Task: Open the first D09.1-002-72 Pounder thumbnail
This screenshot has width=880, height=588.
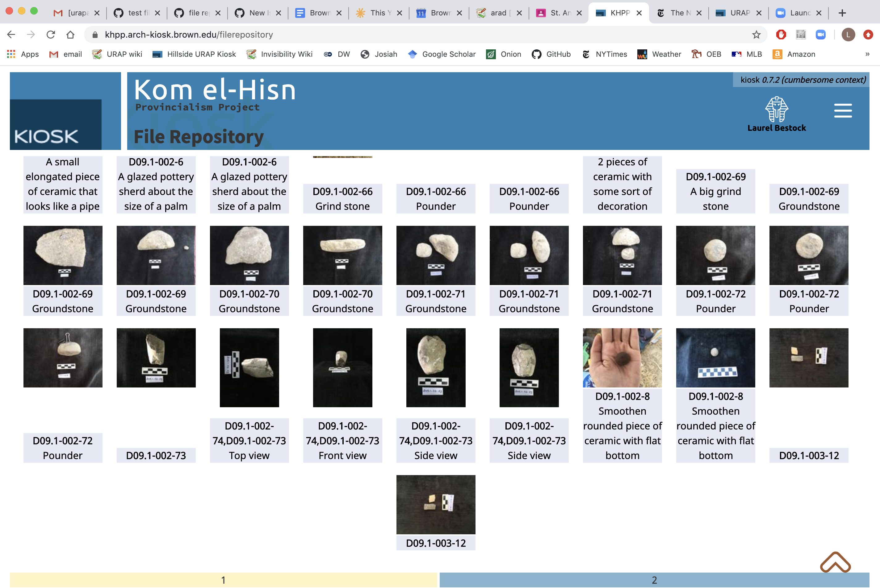Action: (715, 255)
